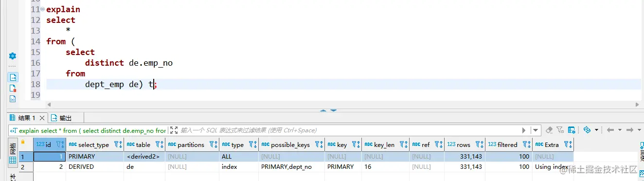The width and height of the screenshot is (644, 181).
Task: Select row number 2 header
Action: (x=26, y=166)
